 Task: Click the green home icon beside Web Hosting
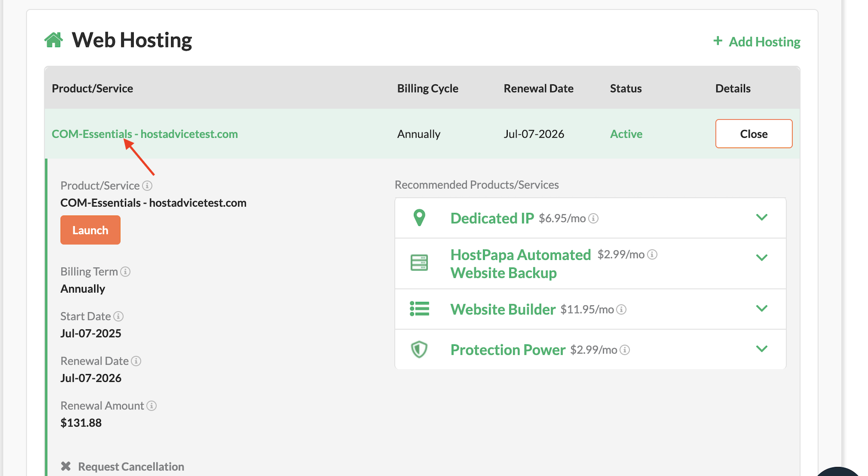54,40
